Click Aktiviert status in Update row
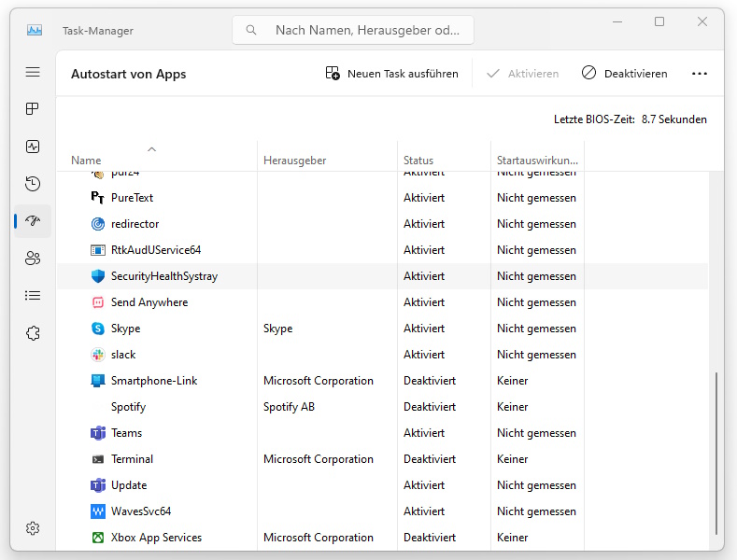 (424, 485)
